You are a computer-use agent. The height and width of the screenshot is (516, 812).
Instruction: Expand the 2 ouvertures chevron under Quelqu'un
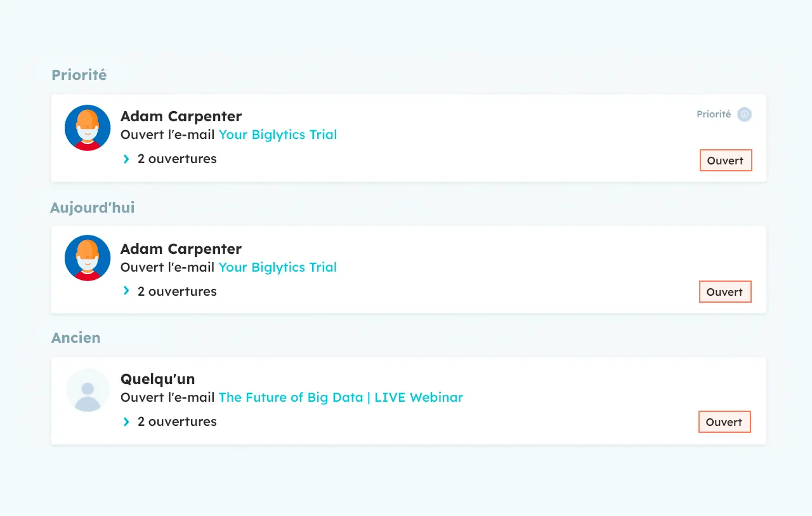tap(126, 421)
